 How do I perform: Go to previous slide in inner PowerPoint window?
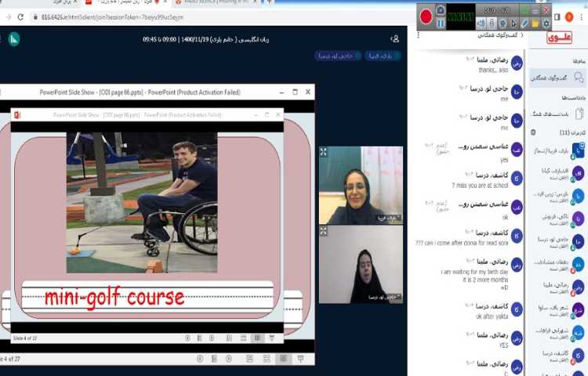point(187,338)
